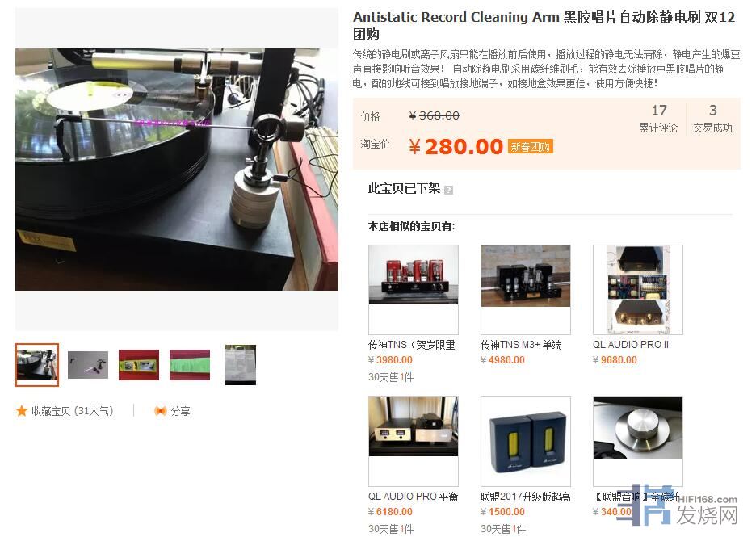Click the 17 累计评论 reviews count

point(658,119)
